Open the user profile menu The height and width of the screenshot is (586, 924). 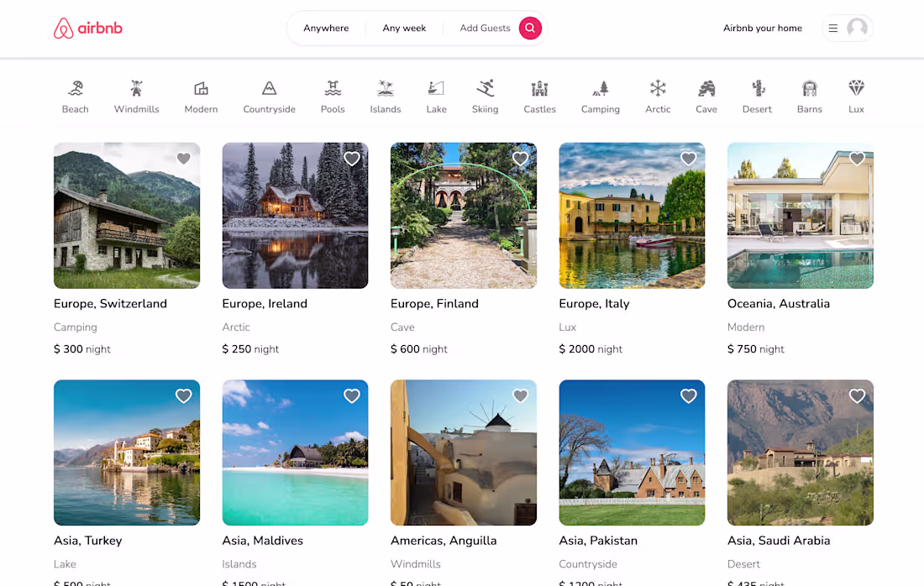coord(847,28)
